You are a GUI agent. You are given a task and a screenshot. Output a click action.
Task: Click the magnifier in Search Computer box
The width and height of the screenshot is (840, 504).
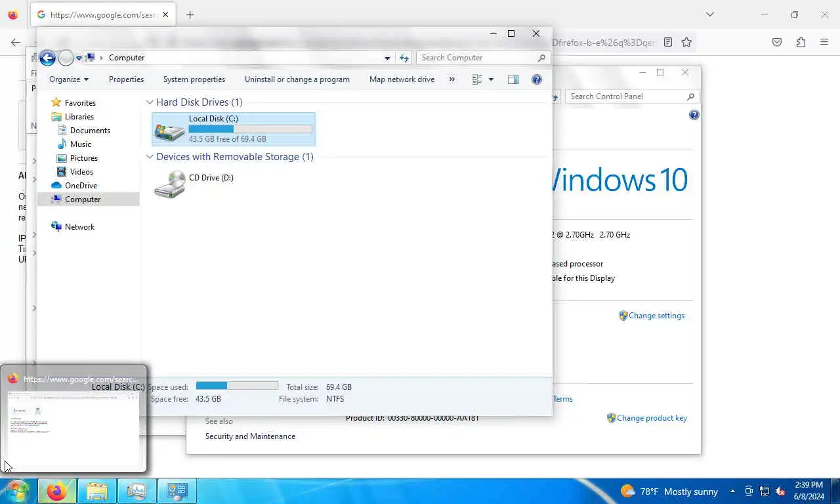[x=541, y=58]
